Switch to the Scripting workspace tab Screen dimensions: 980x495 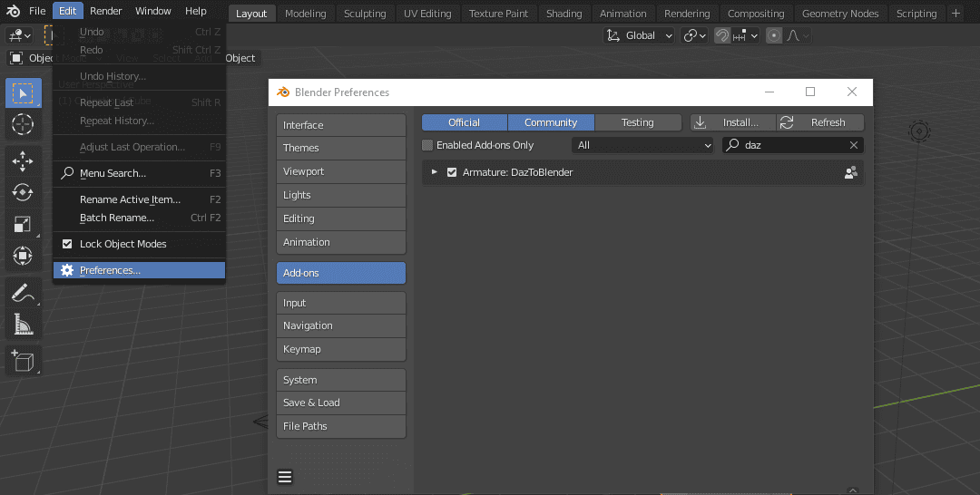916,13
